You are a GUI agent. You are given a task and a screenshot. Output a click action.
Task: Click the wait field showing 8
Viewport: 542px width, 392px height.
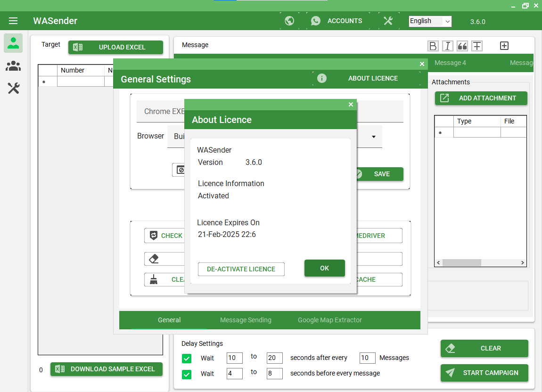(274, 373)
